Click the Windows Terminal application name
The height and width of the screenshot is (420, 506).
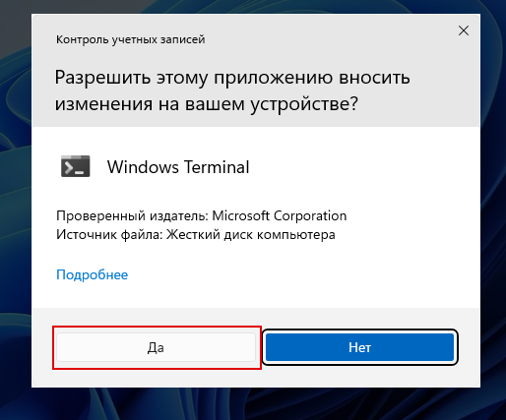click(x=178, y=167)
